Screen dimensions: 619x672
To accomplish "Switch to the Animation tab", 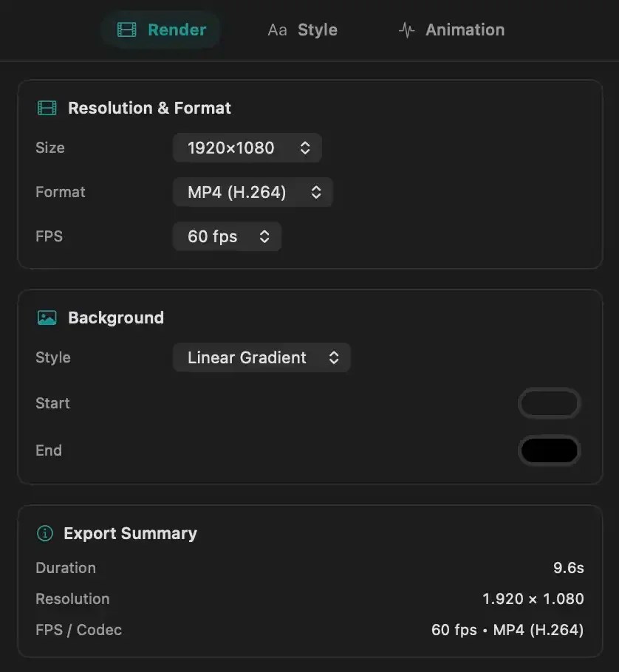I will coord(451,30).
